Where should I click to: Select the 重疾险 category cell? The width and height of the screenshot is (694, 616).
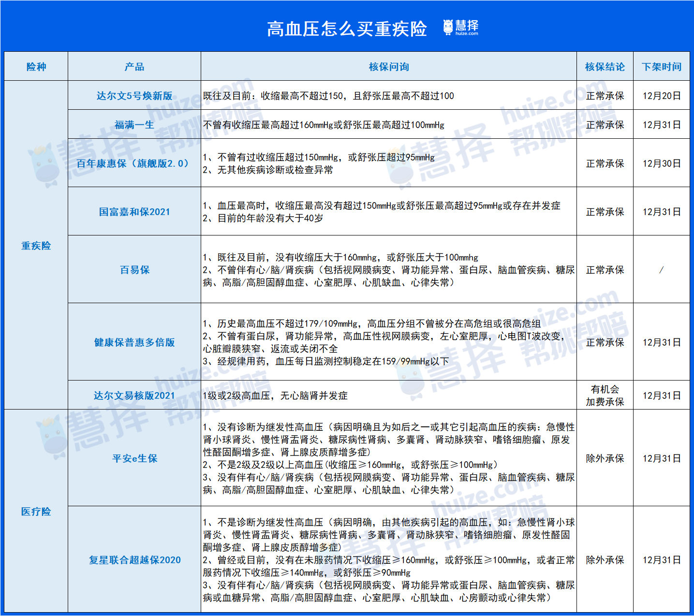[x=36, y=246]
